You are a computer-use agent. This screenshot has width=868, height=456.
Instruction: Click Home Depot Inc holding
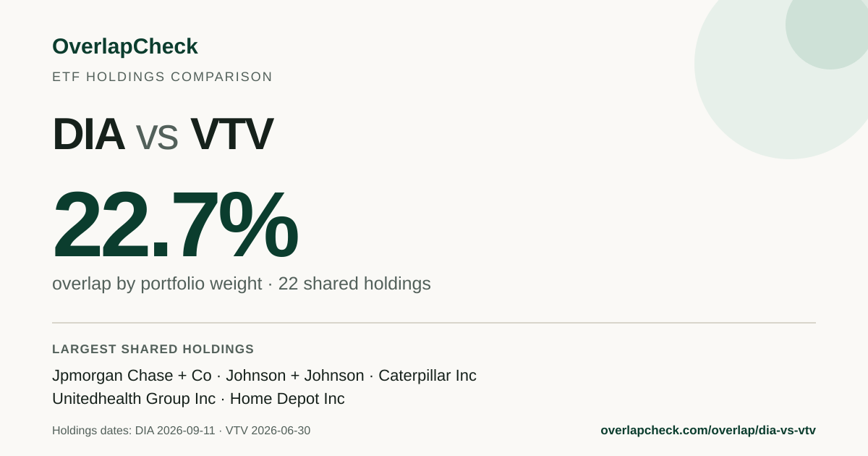[287, 399]
